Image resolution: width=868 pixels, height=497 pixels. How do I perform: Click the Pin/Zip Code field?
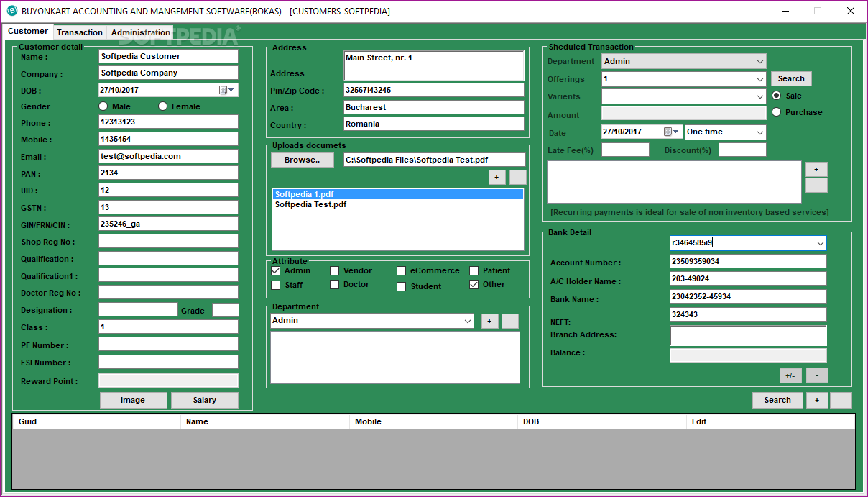coord(434,90)
